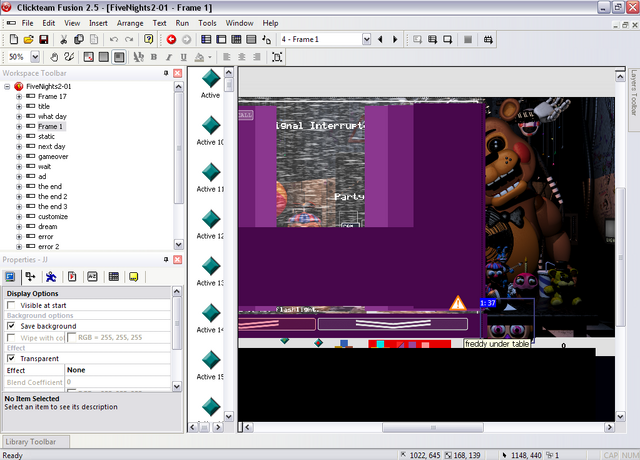The image size is (640, 460).
Task: Open contents help question mark icon
Action: pyautogui.click(x=149, y=39)
